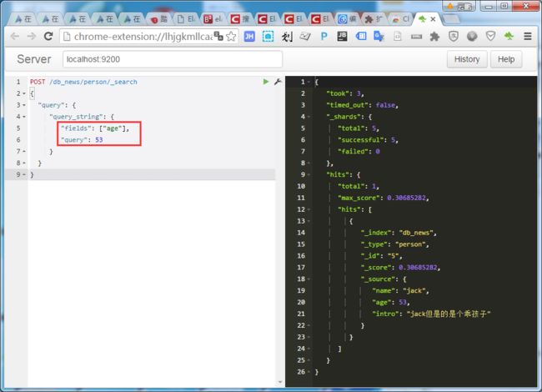Click the "age": 53 response line
Image resolution: width=542 pixels, height=392 pixels.
pyautogui.click(x=391, y=302)
